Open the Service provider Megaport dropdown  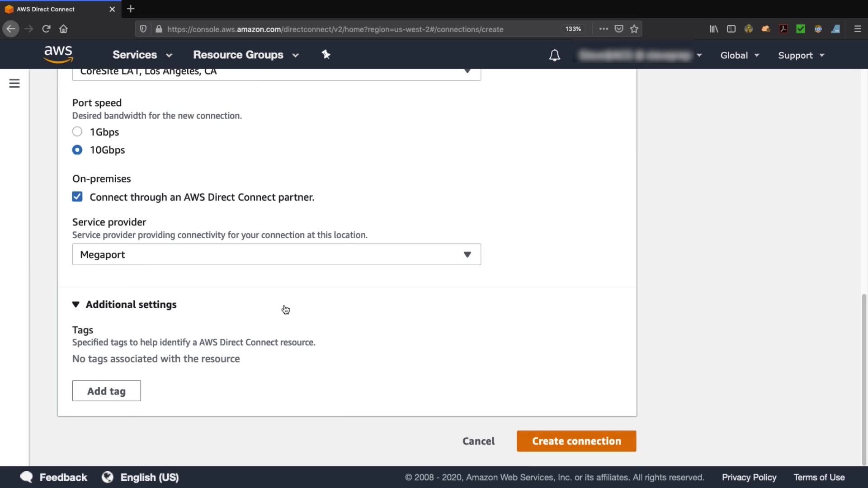[x=276, y=254]
